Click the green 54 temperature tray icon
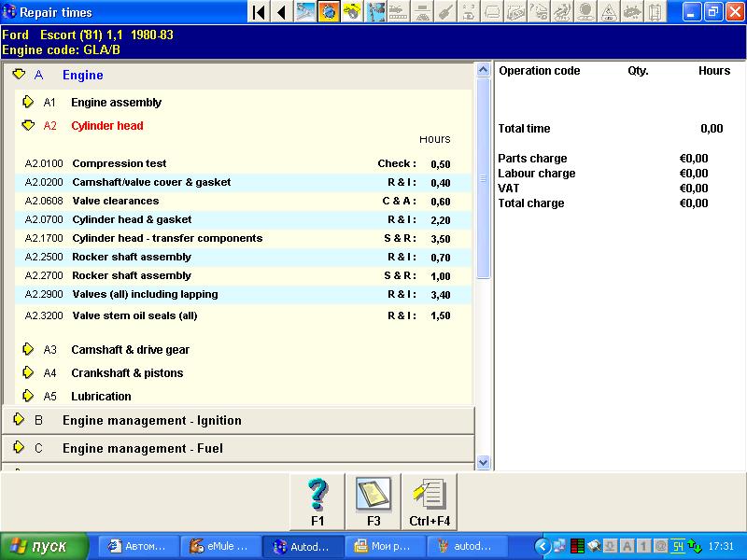This screenshot has width=747, height=560. coord(678,546)
